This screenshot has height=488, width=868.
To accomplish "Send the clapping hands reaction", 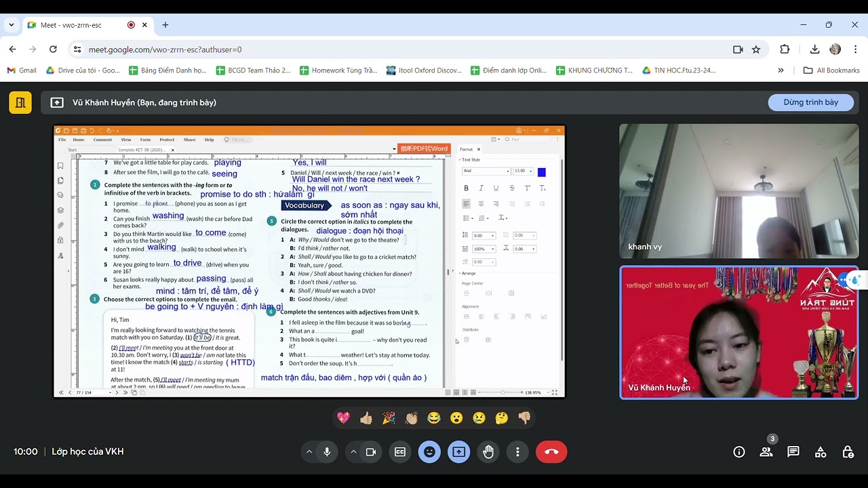I will pos(412,418).
